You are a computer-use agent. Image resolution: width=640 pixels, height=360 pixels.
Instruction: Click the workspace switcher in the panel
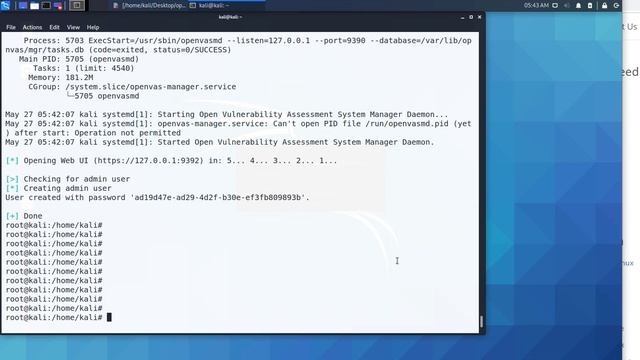point(77,6)
